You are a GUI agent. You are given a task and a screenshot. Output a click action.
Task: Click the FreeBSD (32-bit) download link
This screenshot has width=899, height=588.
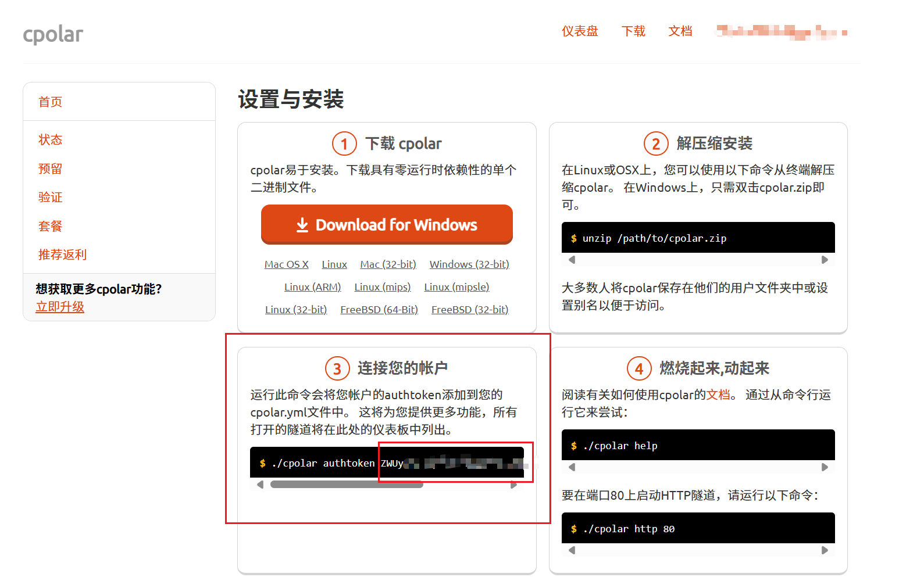[x=470, y=310]
